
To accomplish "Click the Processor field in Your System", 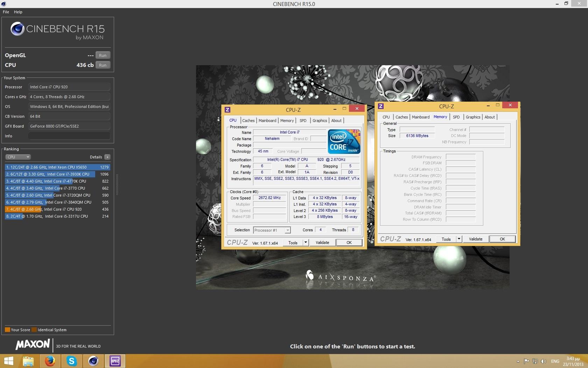I will click(x=69, y=87).
